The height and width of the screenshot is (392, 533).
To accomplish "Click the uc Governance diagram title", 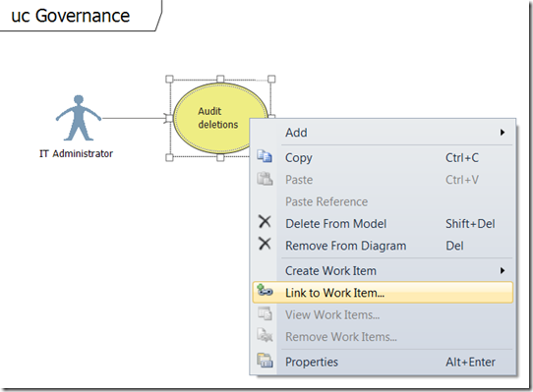I will tap(71, 16).
